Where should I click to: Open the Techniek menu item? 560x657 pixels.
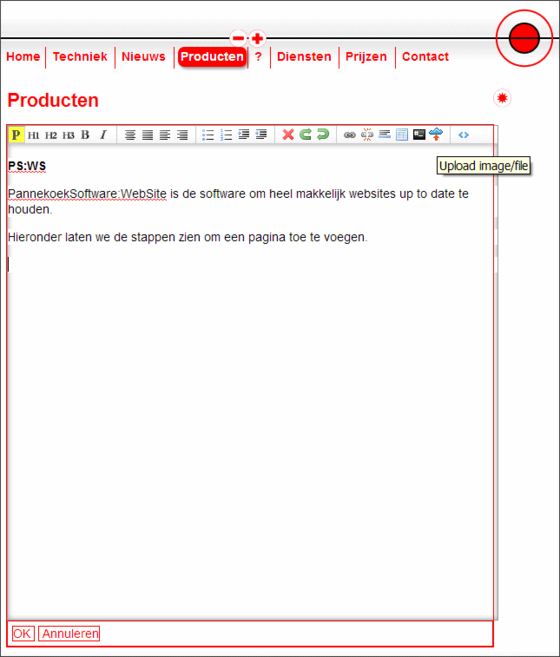[80, 57]
